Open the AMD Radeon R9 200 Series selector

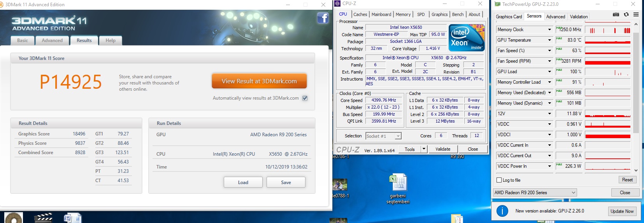pos(535,193)
